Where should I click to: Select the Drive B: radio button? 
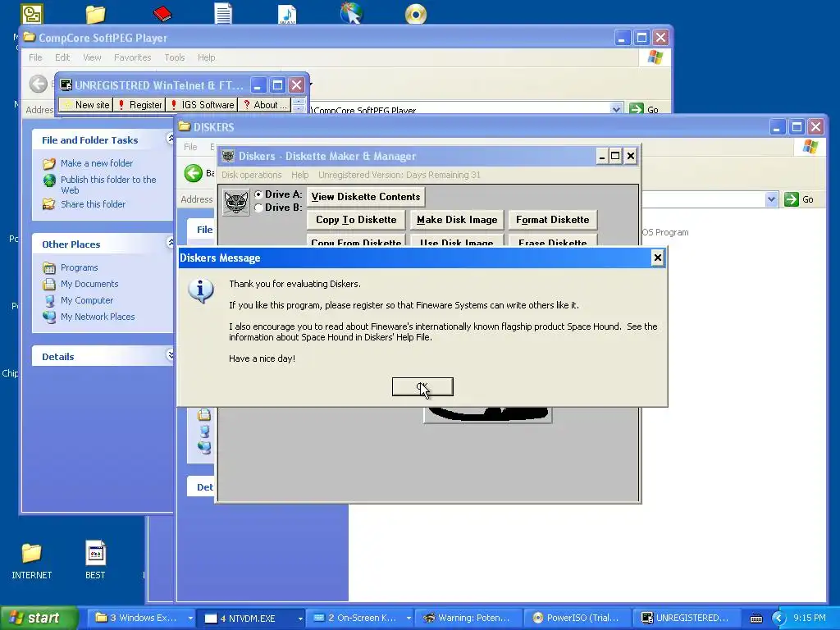[258, 208]
